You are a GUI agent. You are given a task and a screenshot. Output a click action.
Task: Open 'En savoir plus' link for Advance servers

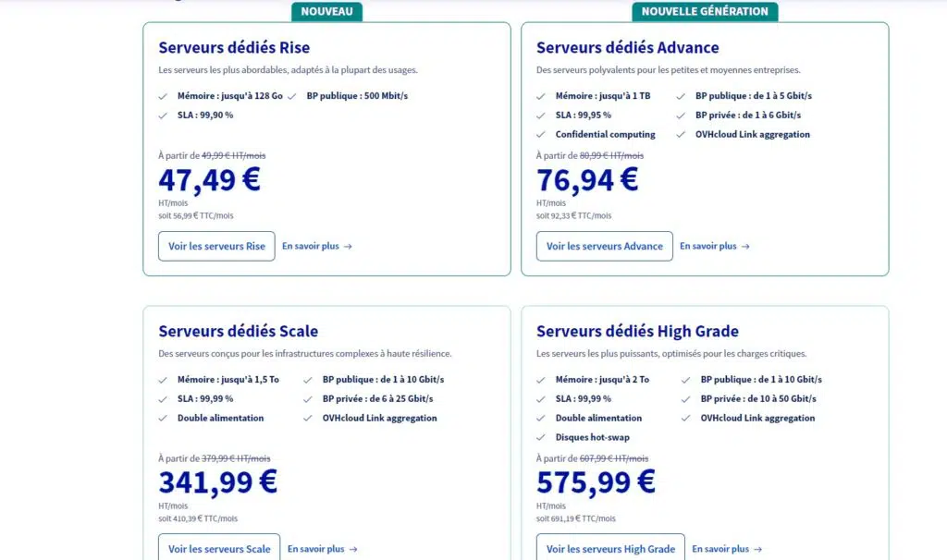715,246
